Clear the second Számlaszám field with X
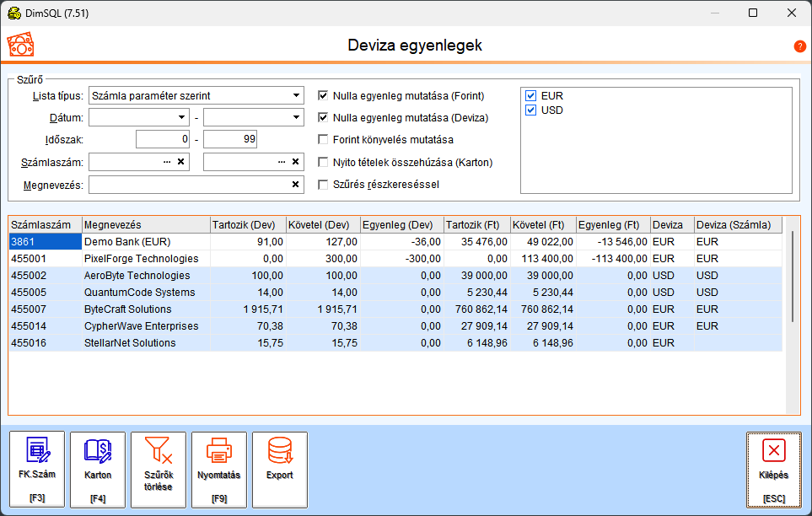812x516 pixels. coord(295,162)
